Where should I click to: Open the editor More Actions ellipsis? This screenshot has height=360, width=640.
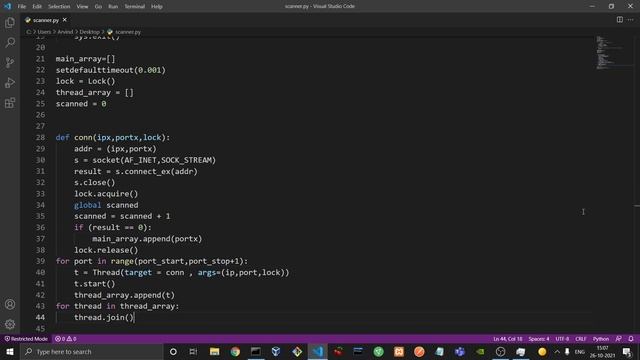pos(631,20)
